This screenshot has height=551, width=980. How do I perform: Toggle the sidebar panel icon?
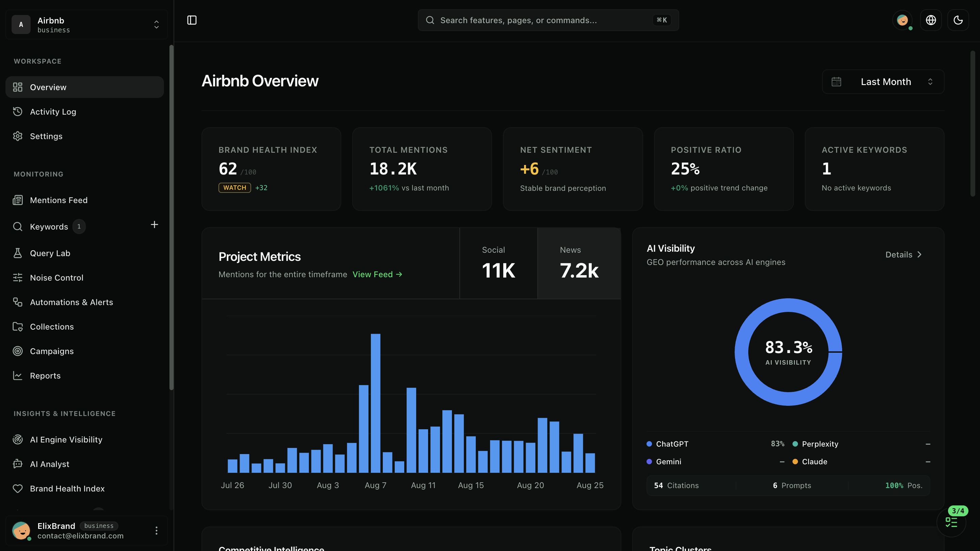pyautogui.click(x=192, y=20)
